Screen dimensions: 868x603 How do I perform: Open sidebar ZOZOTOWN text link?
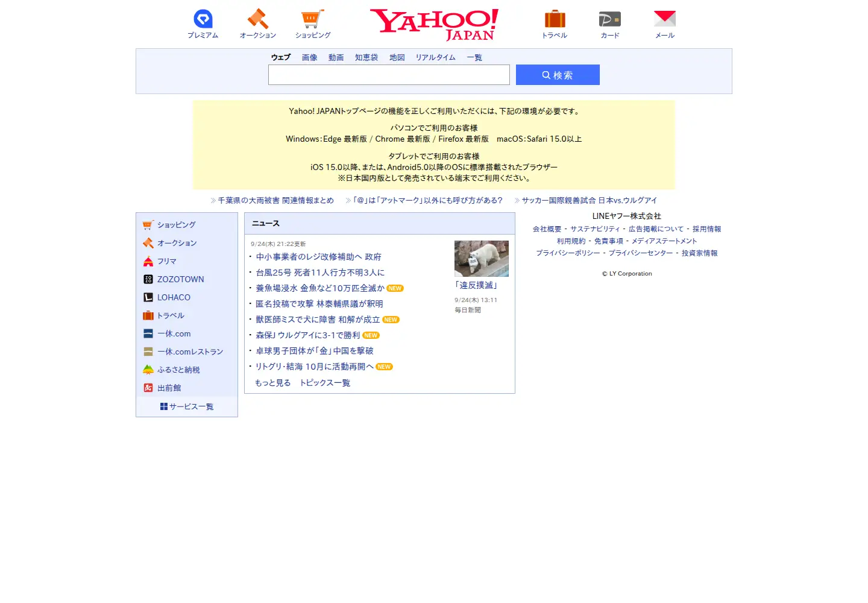click(181, 279)
